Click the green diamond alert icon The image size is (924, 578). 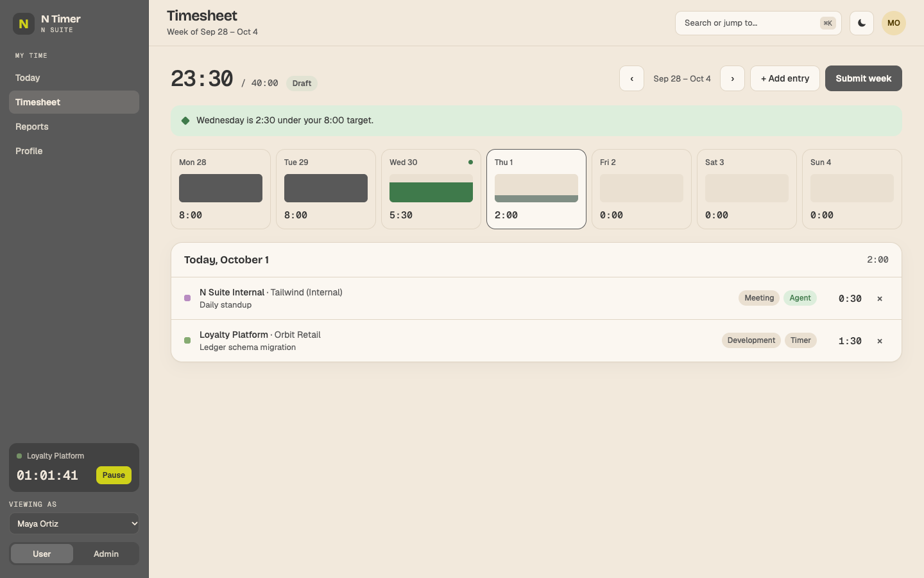click(x=185, y=121)
